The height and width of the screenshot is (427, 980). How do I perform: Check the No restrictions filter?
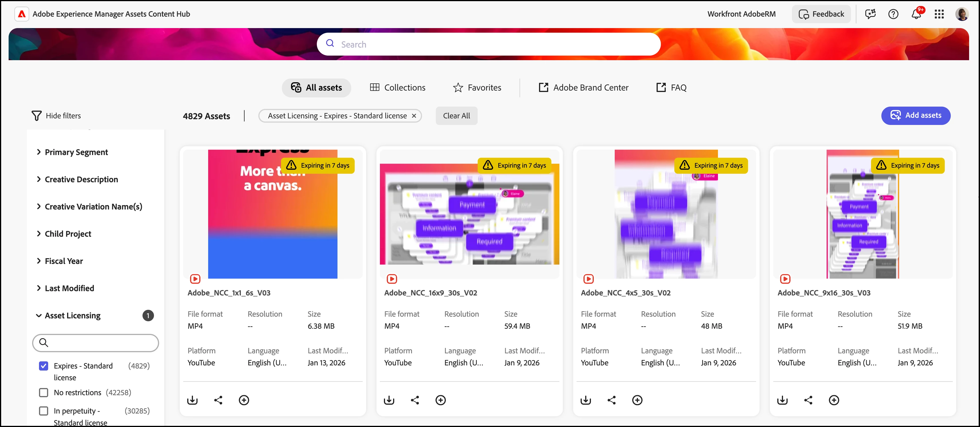pyautogui.click(x=44, y=392)
